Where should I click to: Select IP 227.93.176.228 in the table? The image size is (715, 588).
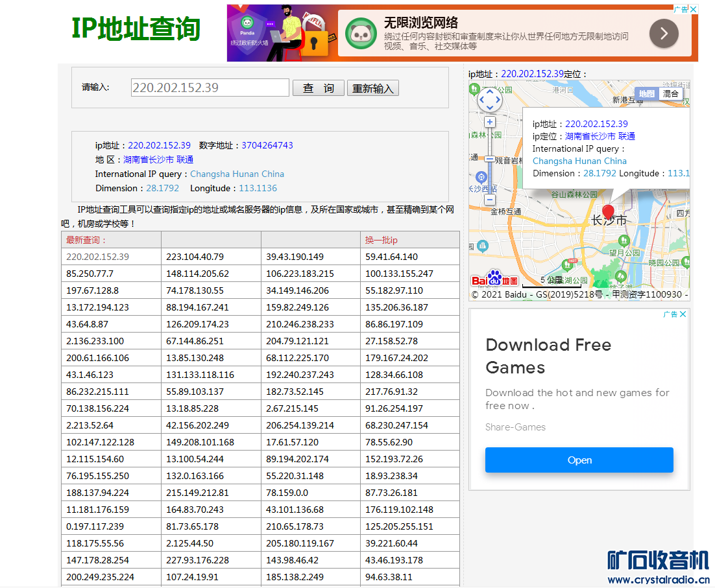(197, 560)
